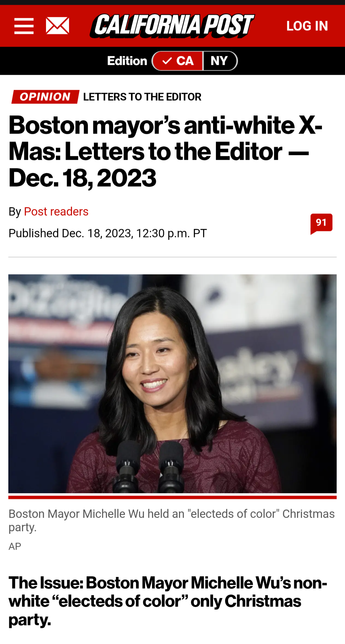Screen dimensions: 345x644
Task: Open Letters to the Editor category
Action: pos(142,97)
